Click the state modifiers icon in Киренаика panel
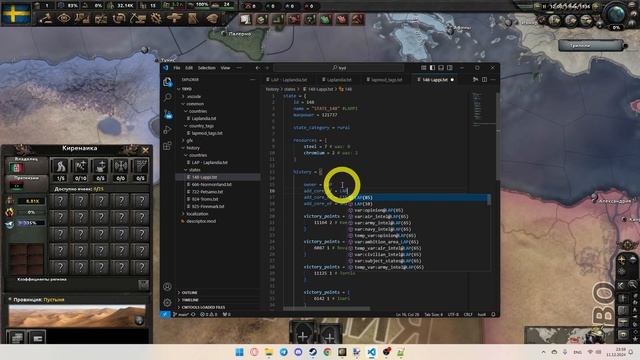This screenshot has height=360, width=640. coord(143,284)
